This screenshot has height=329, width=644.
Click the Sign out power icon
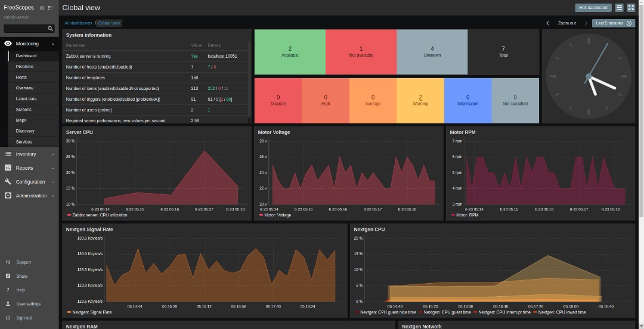(x=8, y=318)
